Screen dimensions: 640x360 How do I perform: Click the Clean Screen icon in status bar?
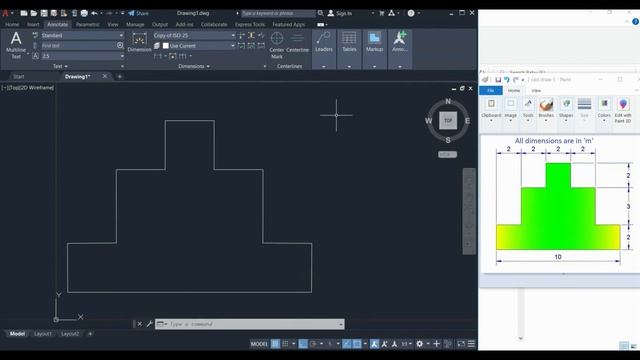point(461,344)
